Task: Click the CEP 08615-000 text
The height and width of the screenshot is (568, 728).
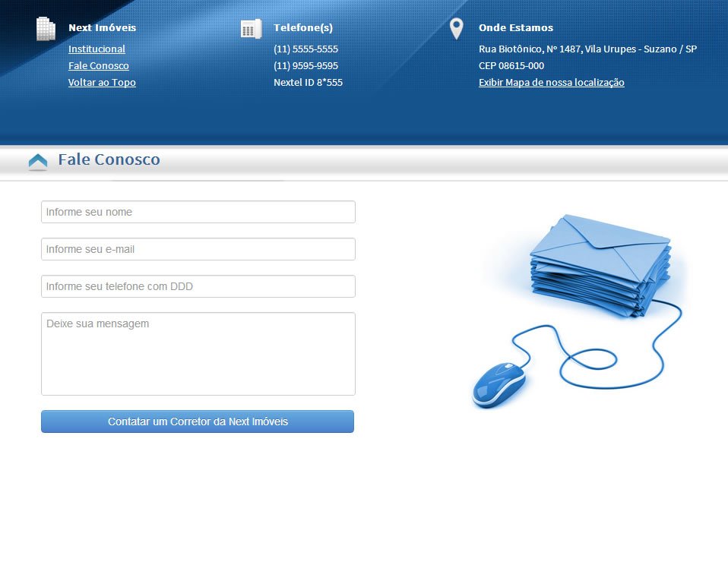Action: point(511,65)
